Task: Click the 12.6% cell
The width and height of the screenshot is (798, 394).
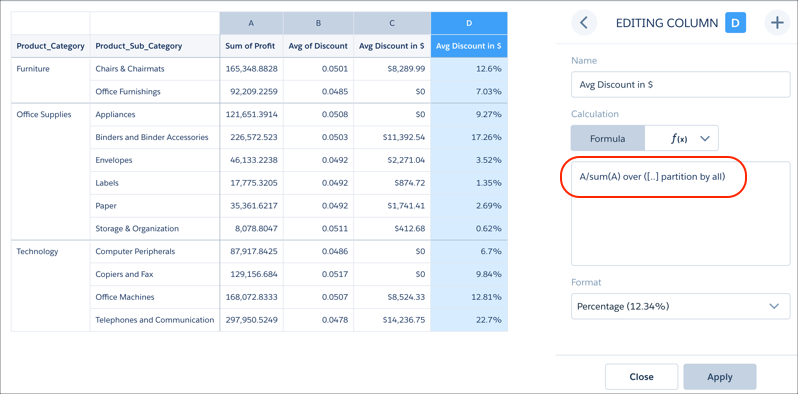Action: 469,69
